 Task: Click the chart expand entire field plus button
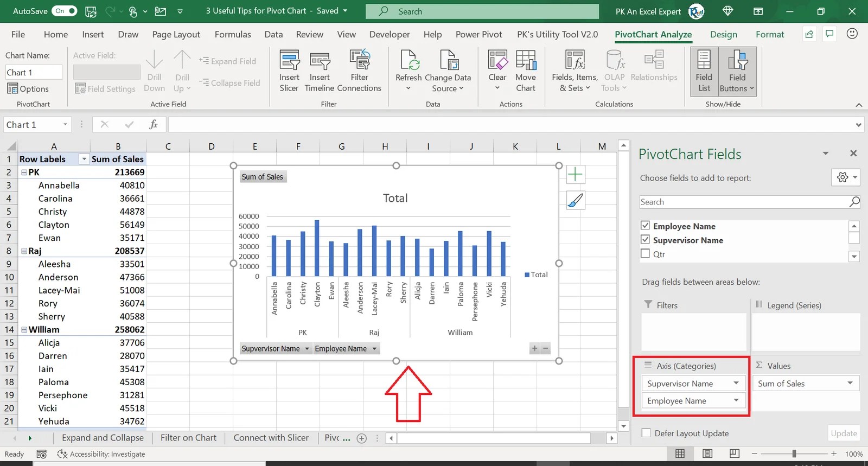click(x=535, y=348)
